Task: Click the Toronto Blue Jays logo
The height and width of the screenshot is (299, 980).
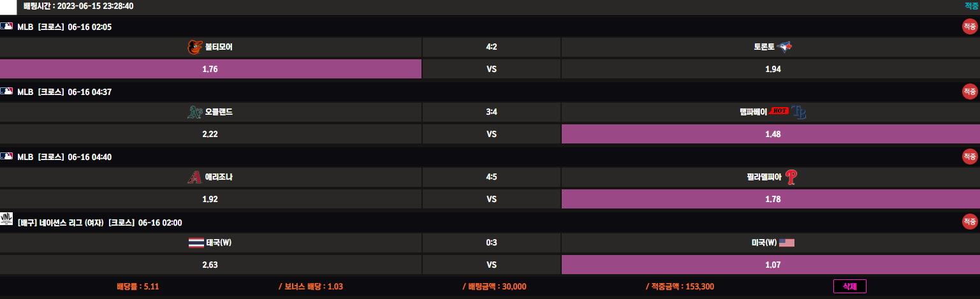Action: coord(786,47)
